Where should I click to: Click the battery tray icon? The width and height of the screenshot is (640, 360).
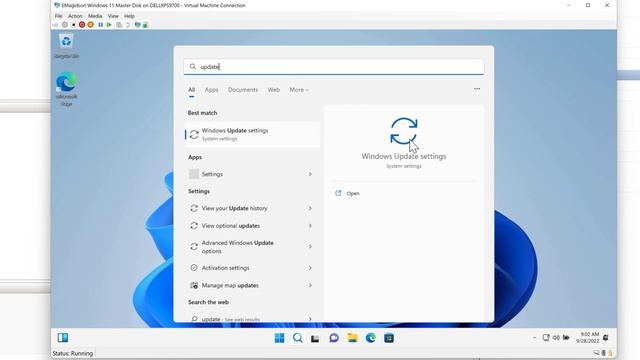coord(566,338)
